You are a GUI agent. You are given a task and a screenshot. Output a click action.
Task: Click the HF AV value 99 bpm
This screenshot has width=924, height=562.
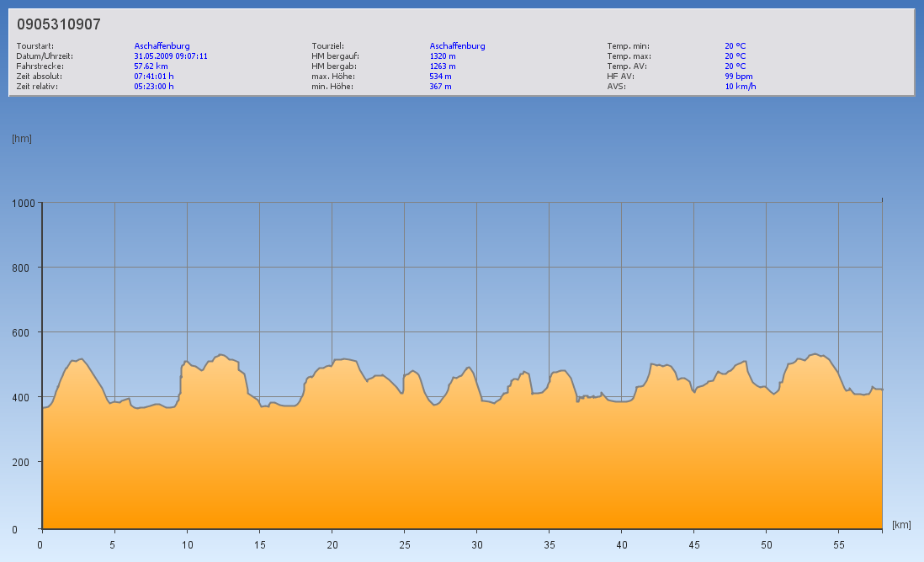point(739,76)
